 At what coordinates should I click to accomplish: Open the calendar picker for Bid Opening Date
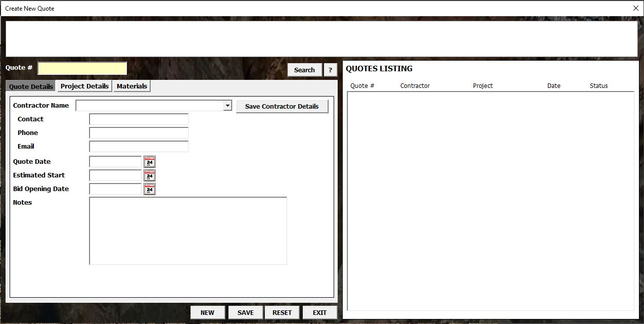(149, 189)
